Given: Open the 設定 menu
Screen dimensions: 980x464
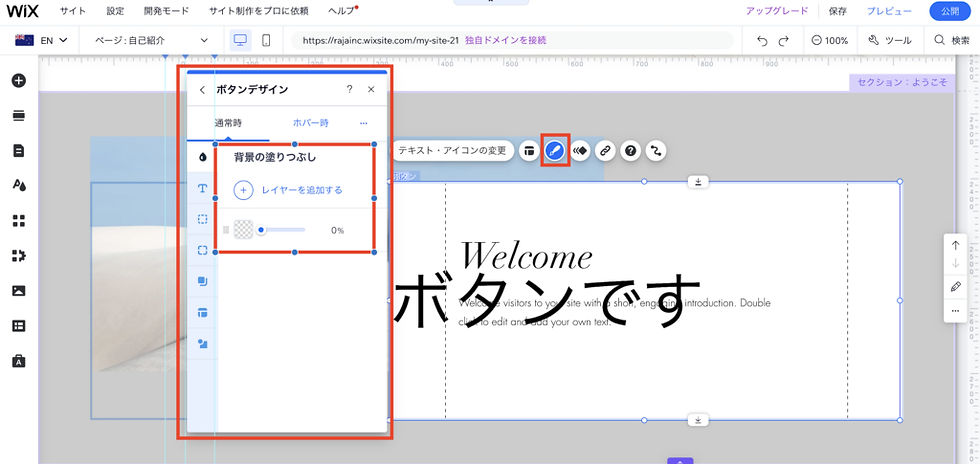Looking at the screenshot, I should 115,11.
